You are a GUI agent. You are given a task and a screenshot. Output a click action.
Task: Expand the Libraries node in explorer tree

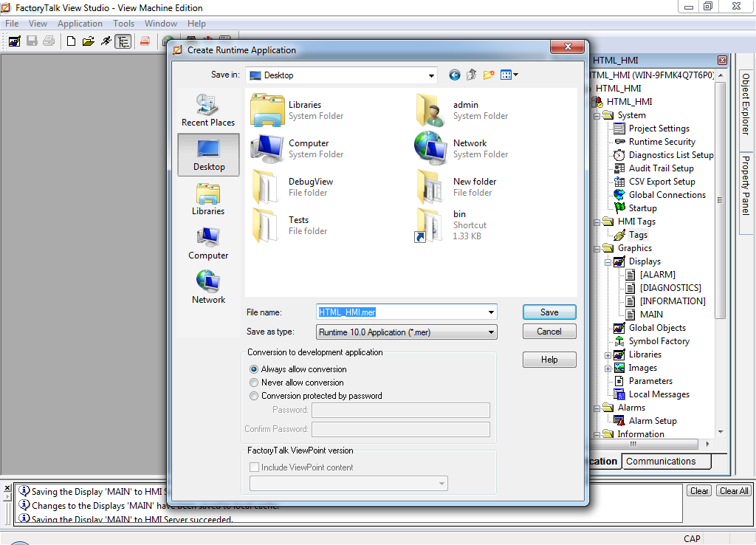pyautogui.click(x=608, y=355)
